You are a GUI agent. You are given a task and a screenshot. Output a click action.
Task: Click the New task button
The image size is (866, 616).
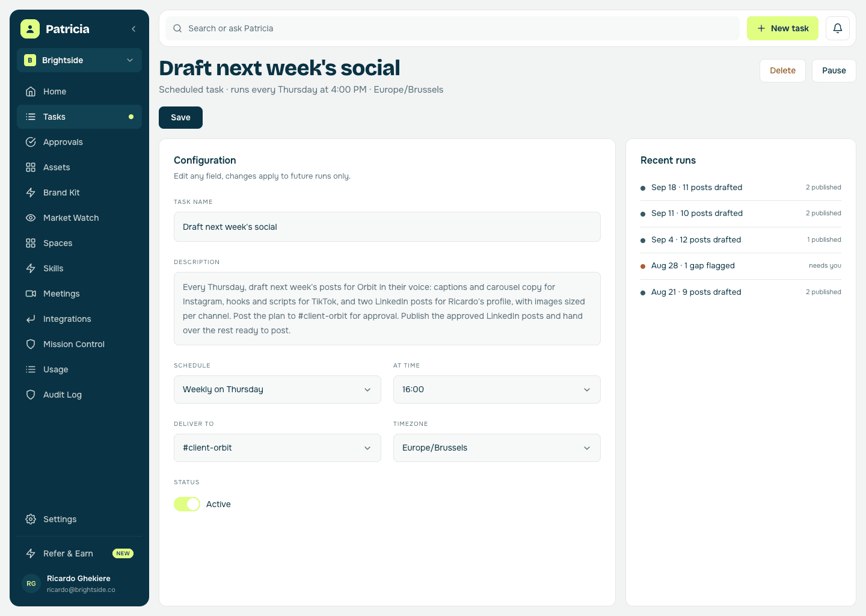point(782,28)
